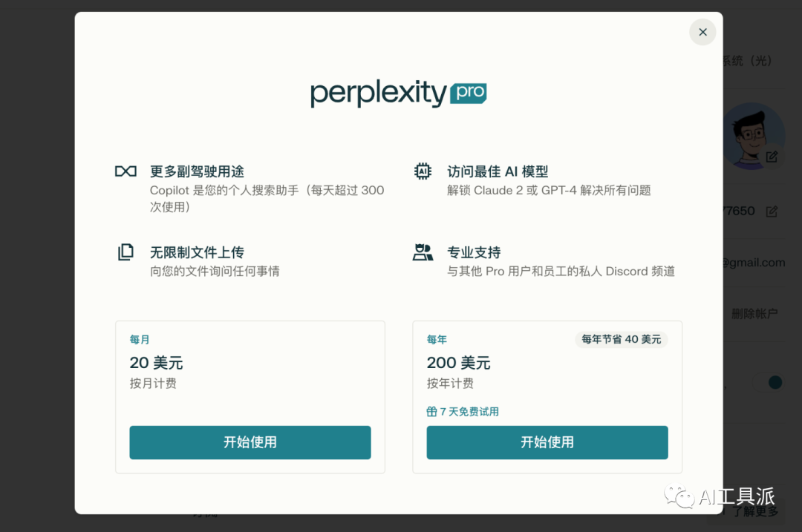The height and width of the screenshot is (532, 802).
Task: Click the 专业支持 support people icon
Action: tap(423, 252)
